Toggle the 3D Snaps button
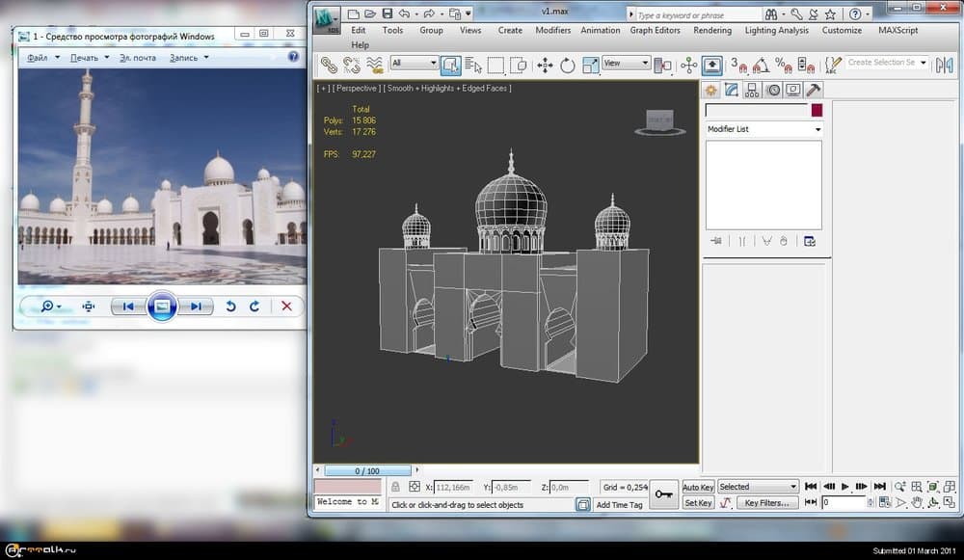Screen dimensions: 964x560 (738, 65)
